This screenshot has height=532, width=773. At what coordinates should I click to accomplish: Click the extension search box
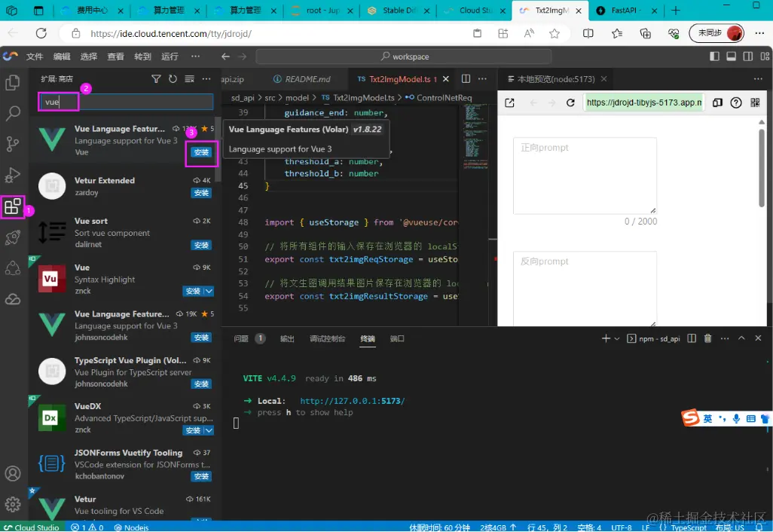pyautogui.click(x=127, y=102)
